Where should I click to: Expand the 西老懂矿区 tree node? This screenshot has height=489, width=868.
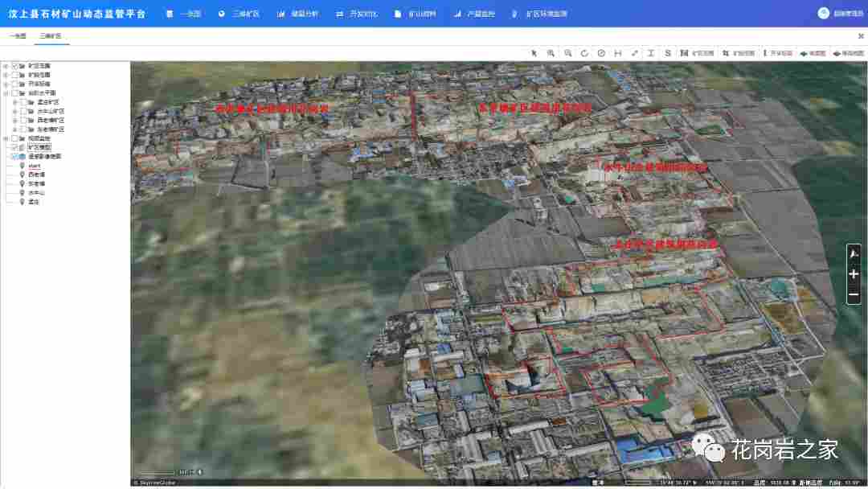(x=14, y=120)
